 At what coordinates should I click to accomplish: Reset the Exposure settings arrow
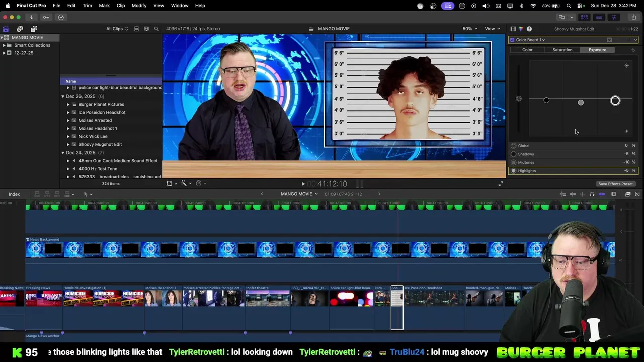tap(633, 50)
